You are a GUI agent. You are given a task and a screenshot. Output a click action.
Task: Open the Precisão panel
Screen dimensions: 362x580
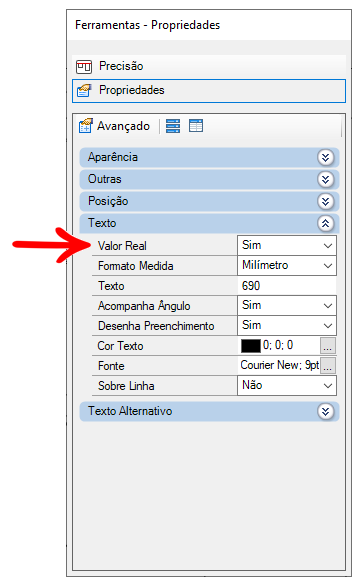(209, 67)
